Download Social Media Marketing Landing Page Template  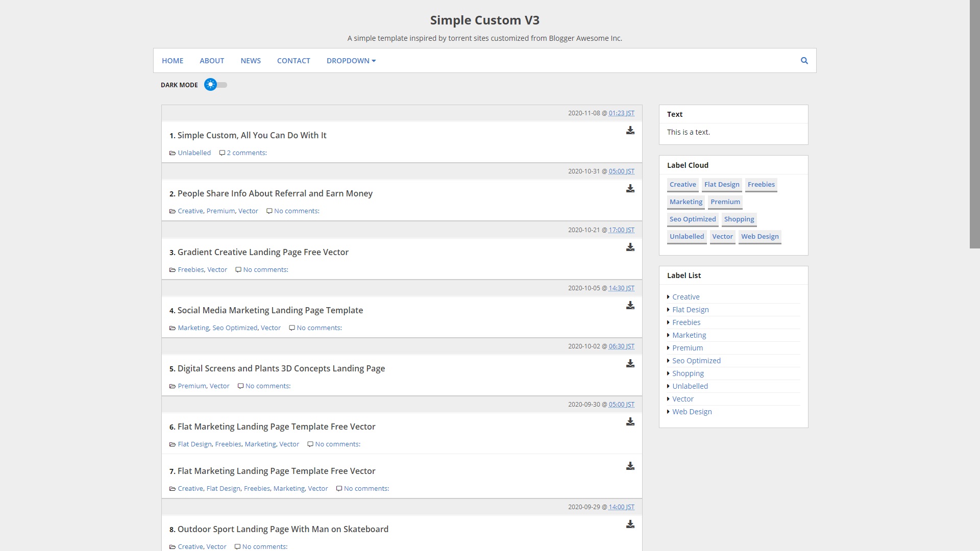click(630, 306)
